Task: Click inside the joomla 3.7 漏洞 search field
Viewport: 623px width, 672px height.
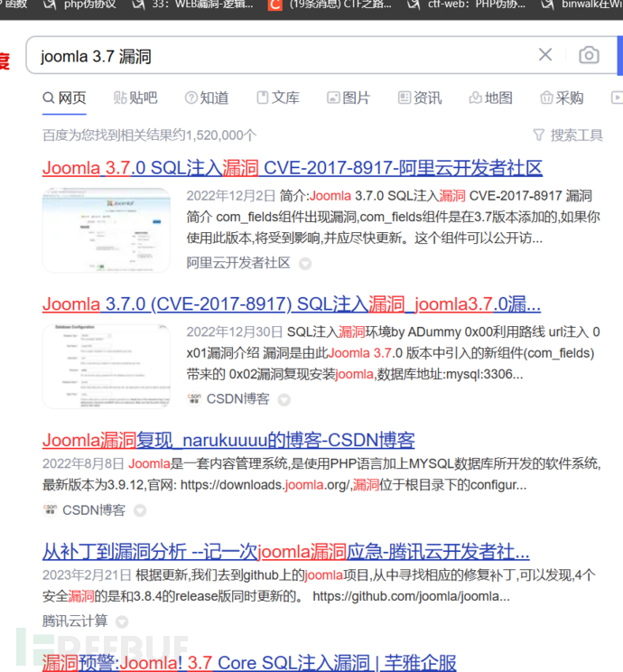Action: coord(271,56)
